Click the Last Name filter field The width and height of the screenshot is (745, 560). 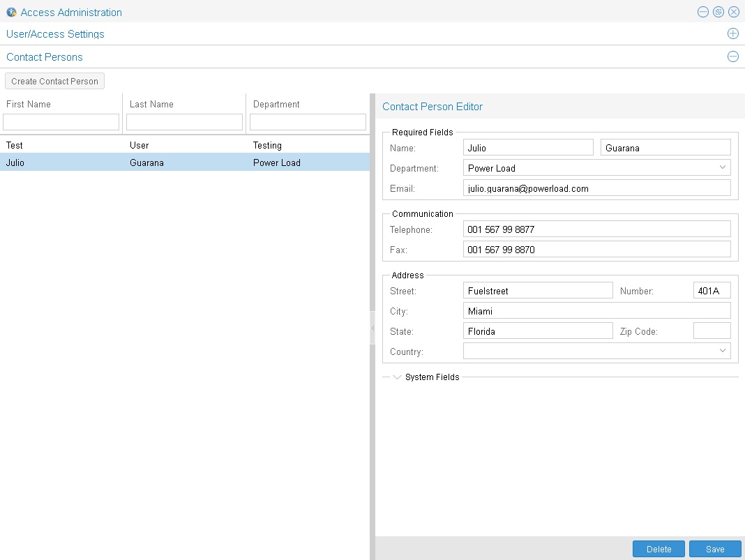coord(184,122)
